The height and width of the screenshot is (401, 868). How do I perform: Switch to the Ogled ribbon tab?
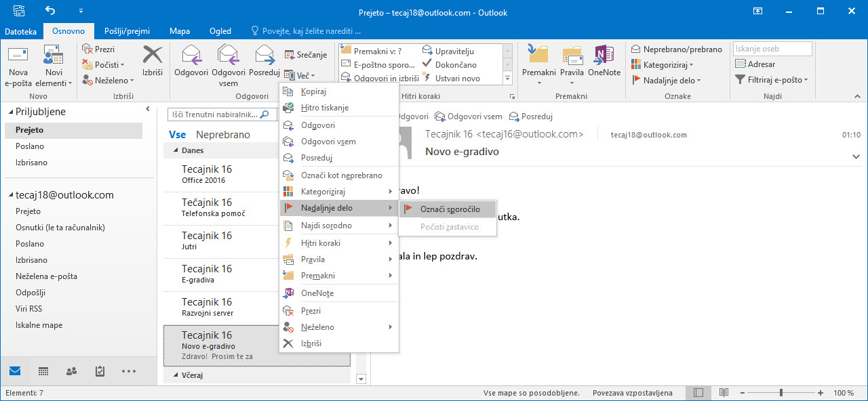coord(220,31)
